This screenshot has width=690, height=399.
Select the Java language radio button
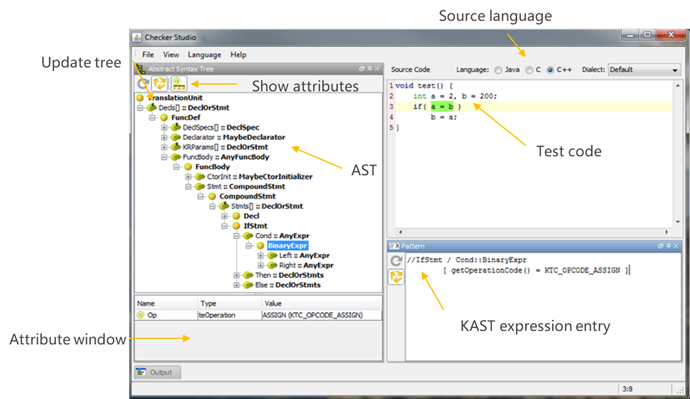click(498, 70)
